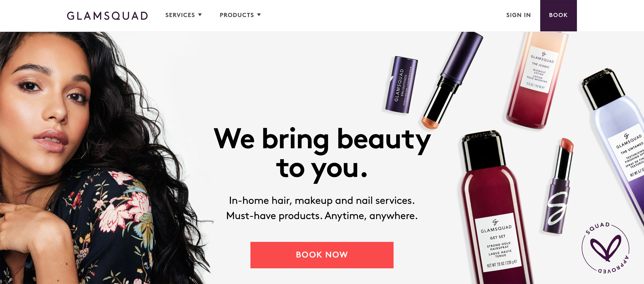Click the copper highlighter stick
The width and height of the screenshot is (644, 284).
coord(452,80)
